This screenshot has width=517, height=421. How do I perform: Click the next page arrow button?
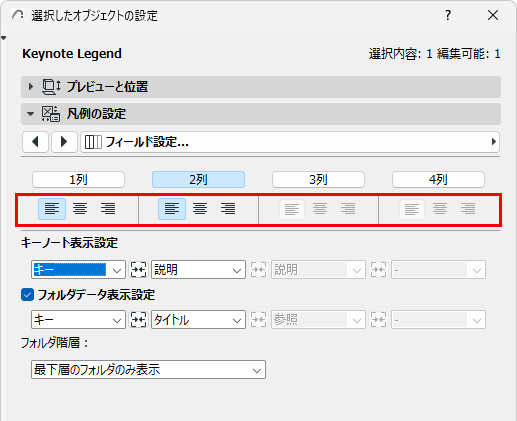point(64,142)
